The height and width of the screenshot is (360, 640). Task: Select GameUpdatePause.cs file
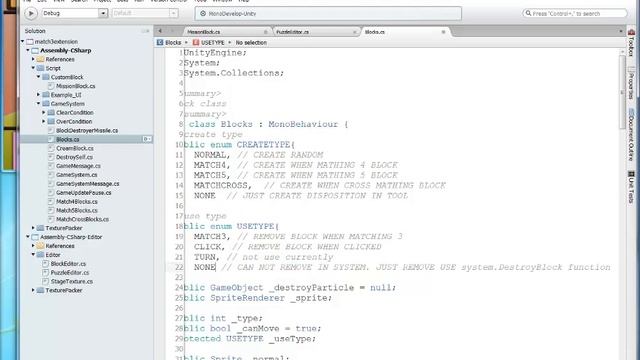click(83, 193)
